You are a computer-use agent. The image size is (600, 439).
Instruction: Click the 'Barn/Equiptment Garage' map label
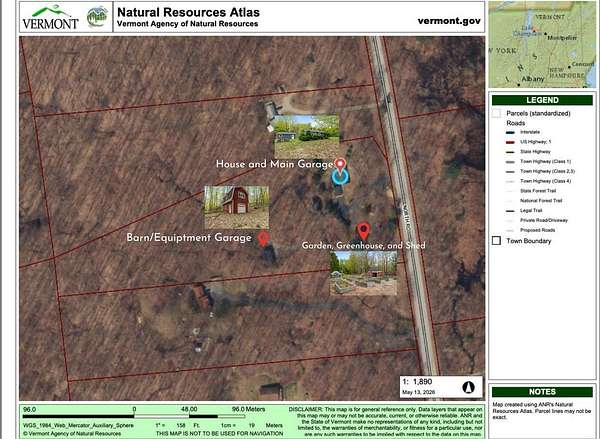pyautogui.click(x=189, y=238)
